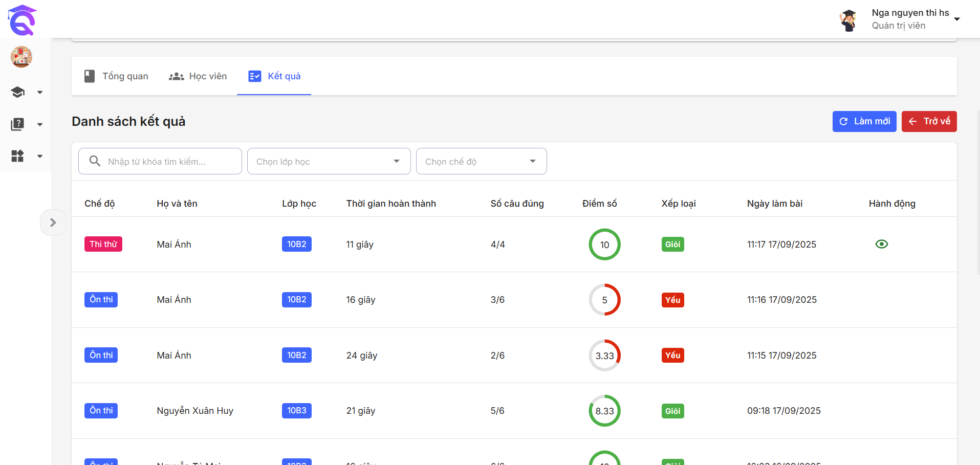Viewport: 980px width, 465px height.
Task: View result details via eye icon
Action: [x=882, y=244]
